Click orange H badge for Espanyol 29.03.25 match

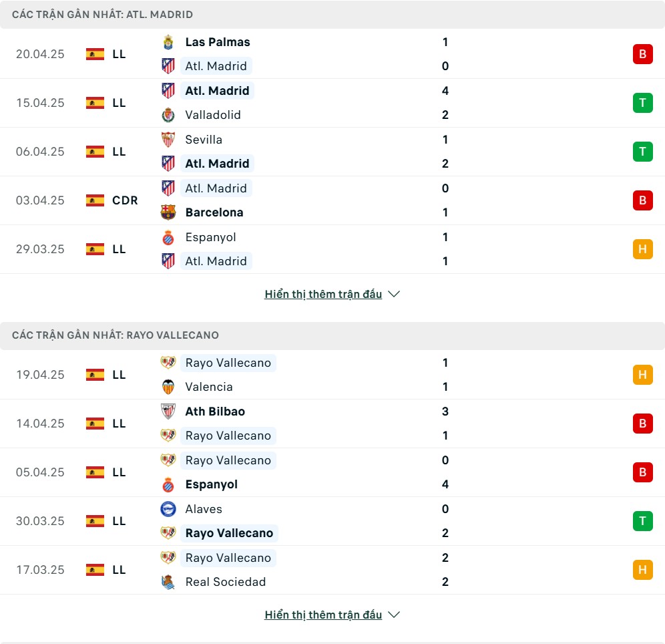(x=642, y=249)
